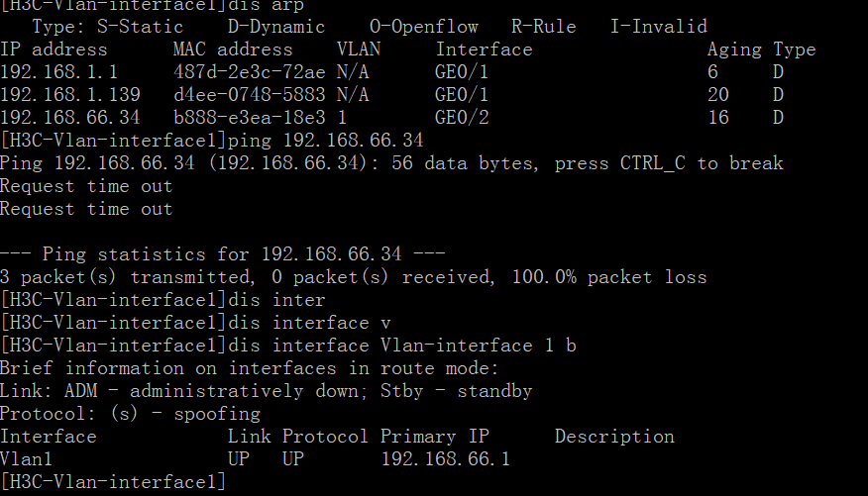
Task: Click the 192.168.1.1 IP address entry
Action: click(x=44, y=72)
